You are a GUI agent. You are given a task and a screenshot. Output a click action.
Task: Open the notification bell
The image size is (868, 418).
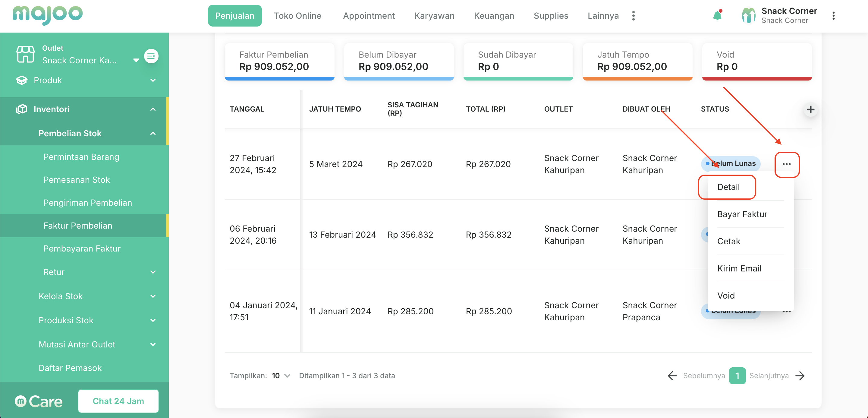[717, 15]
